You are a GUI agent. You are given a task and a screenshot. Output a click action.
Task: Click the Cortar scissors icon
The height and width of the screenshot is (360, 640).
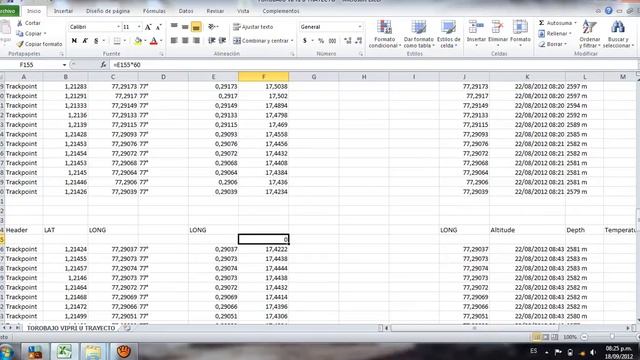pos(20,23)
